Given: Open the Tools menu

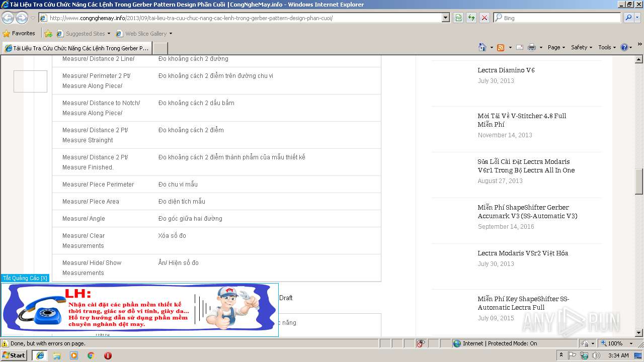Looking at the screenshot, I should [x=607, y=47].
